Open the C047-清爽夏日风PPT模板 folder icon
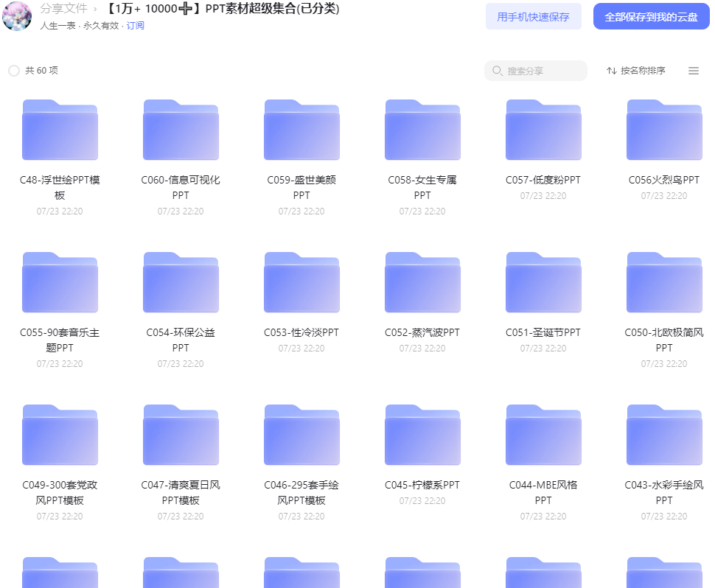This screenshot has width=715, height=588. coord(181,435)
